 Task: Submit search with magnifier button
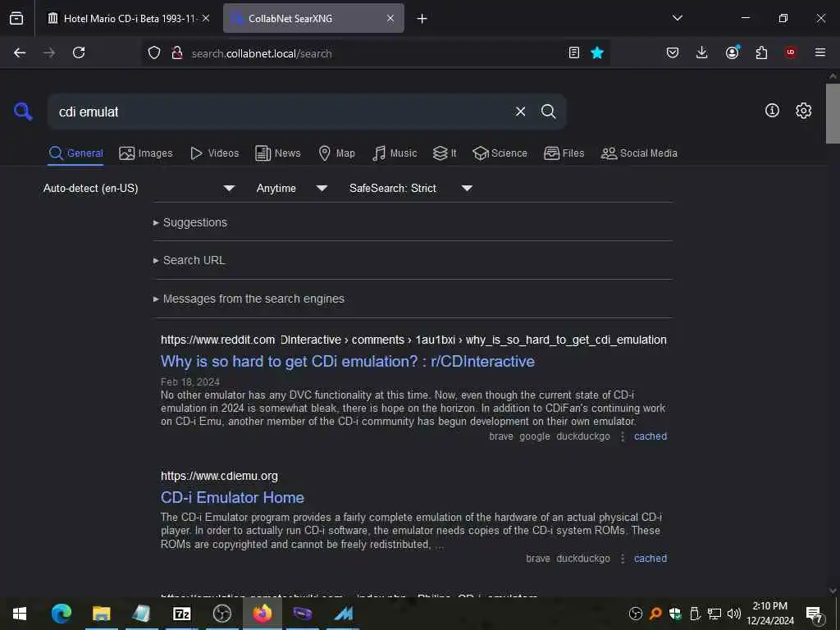[549, 112]
